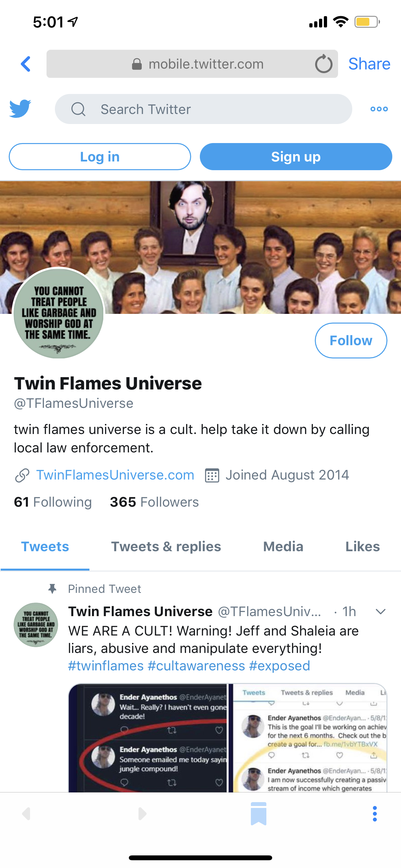Reload page with the refresh icon
This screenshot has width=401, height=868.
(324, 64)
